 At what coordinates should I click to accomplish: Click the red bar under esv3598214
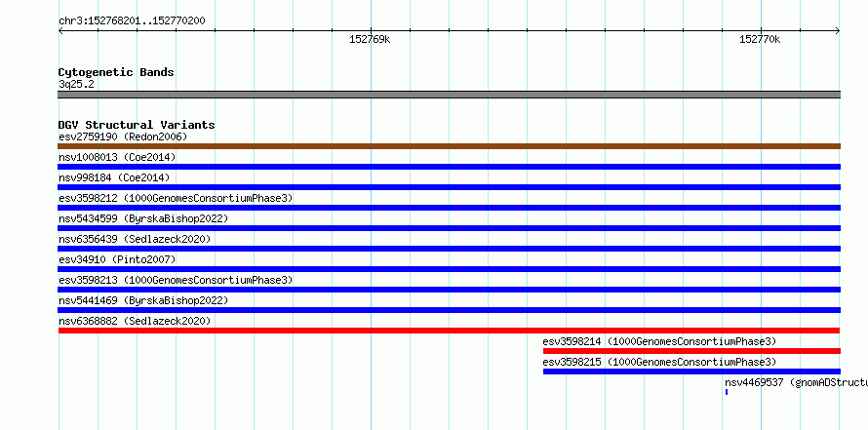coord(691,351)
